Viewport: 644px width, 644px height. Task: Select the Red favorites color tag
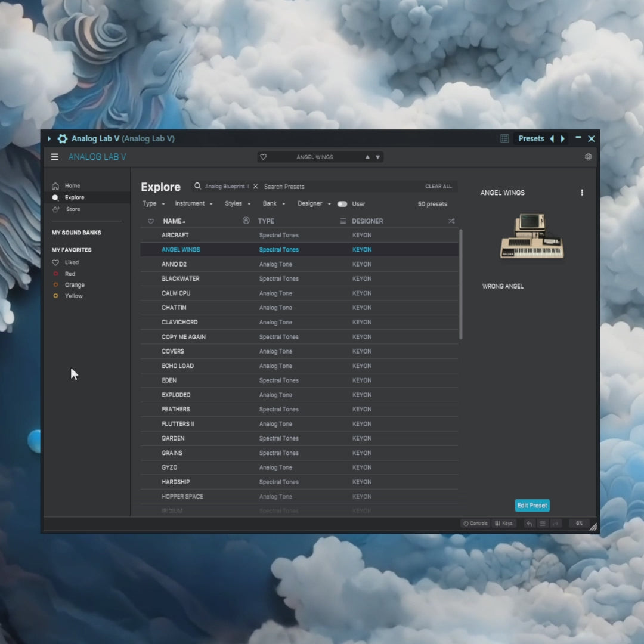pyautogui.click(x=70, y=274)
